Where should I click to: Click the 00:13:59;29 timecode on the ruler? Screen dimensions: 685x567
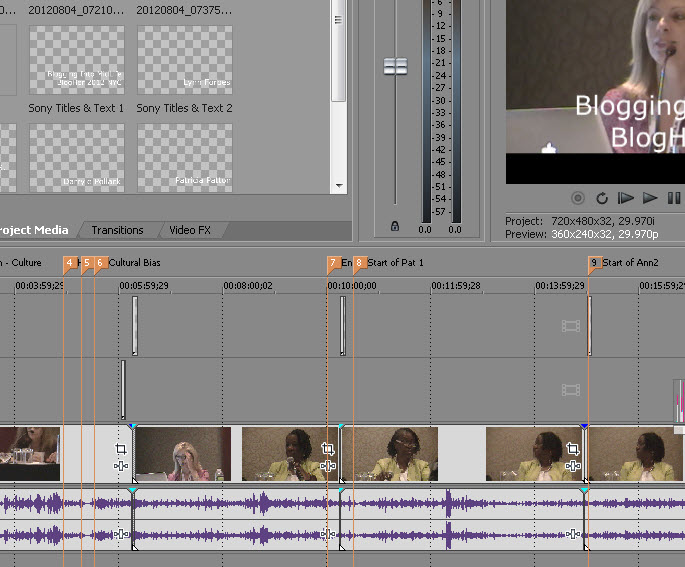click(x=560, y=286)
